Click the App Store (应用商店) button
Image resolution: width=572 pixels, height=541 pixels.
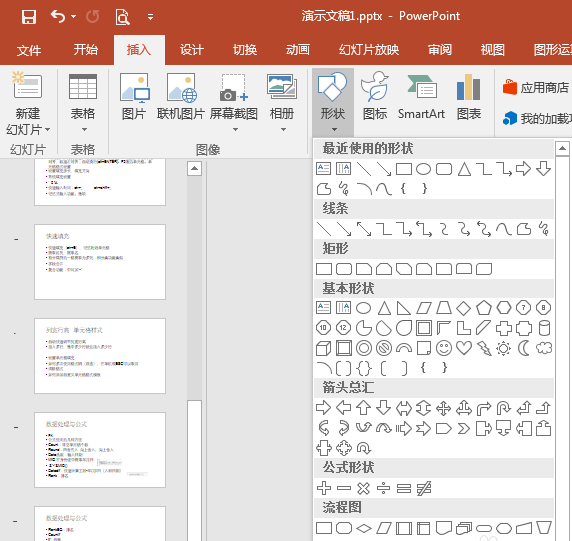click(536, 88)
